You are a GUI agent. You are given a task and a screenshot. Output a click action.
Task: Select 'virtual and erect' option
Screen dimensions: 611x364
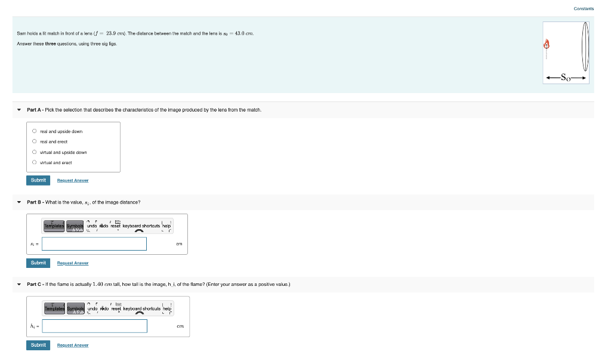34,162
